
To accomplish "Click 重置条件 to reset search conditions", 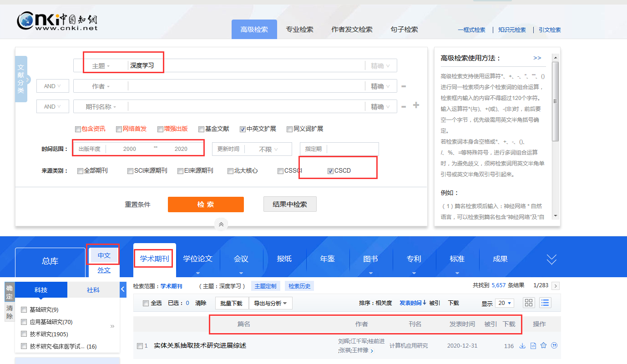I will coord(137,204).
